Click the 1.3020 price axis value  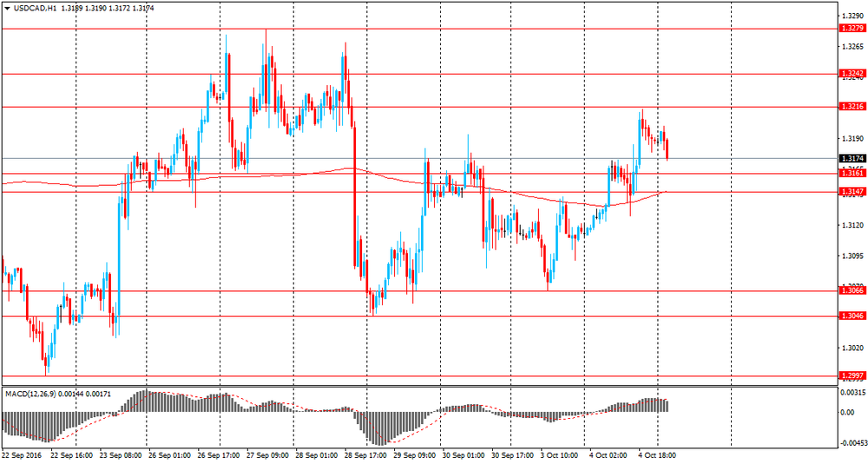coord(852,348)
